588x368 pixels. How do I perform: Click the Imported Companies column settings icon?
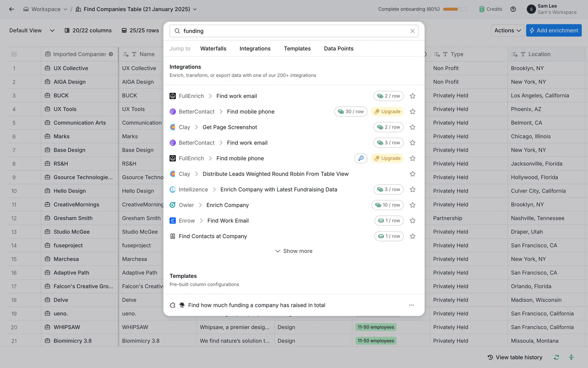(x=111, y=54)
